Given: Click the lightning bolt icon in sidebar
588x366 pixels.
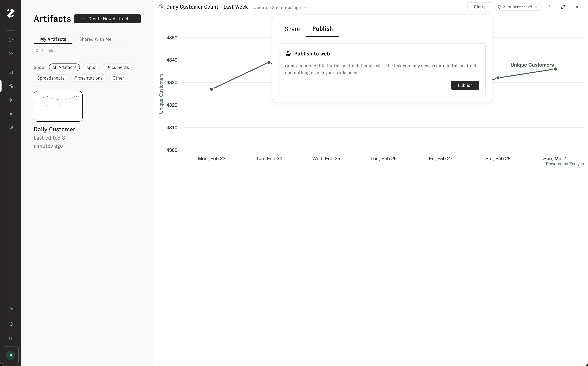Looking at the screenshot, I should tap(11, 100).
